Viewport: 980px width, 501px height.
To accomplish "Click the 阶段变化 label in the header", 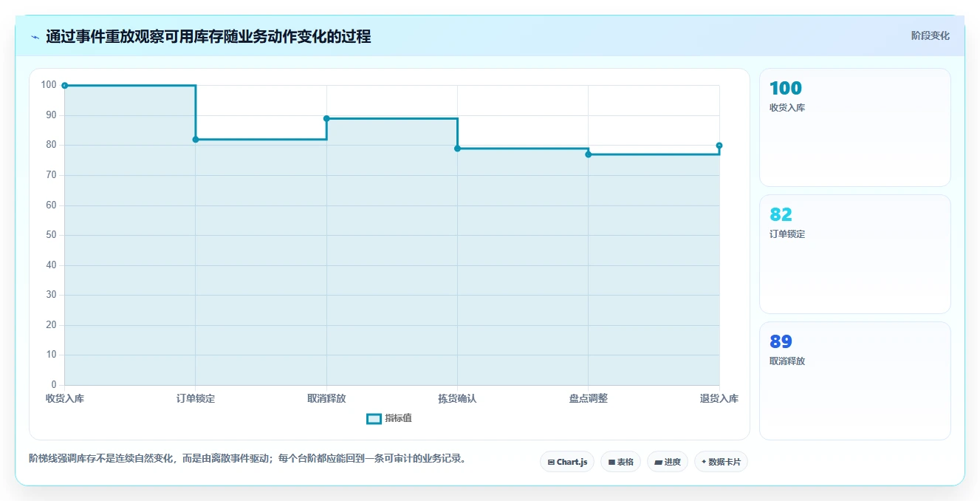I will click(930, 35).
